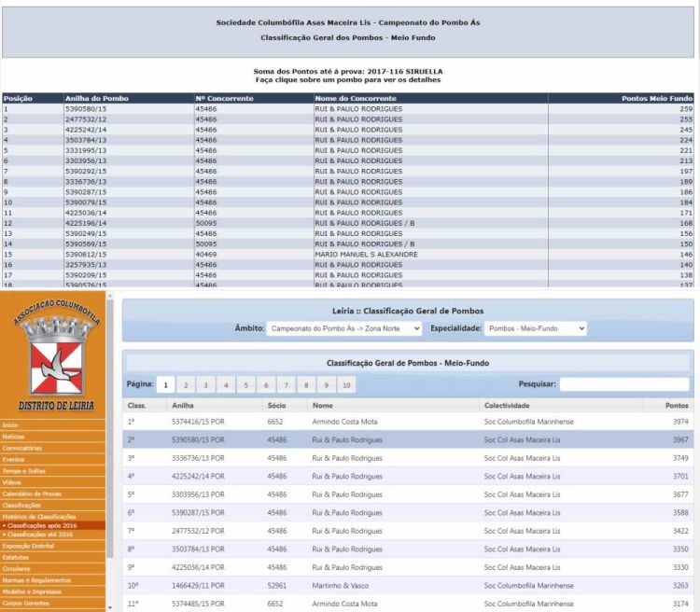The width and height of the screenshot is (700, 612).
Task: Open Histórico de Classificações in the sidebar
Action: click(52, 517)
